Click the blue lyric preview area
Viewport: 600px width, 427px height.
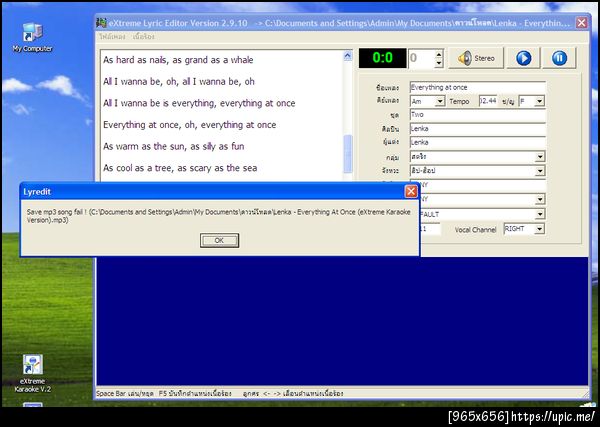pos(342,321)
